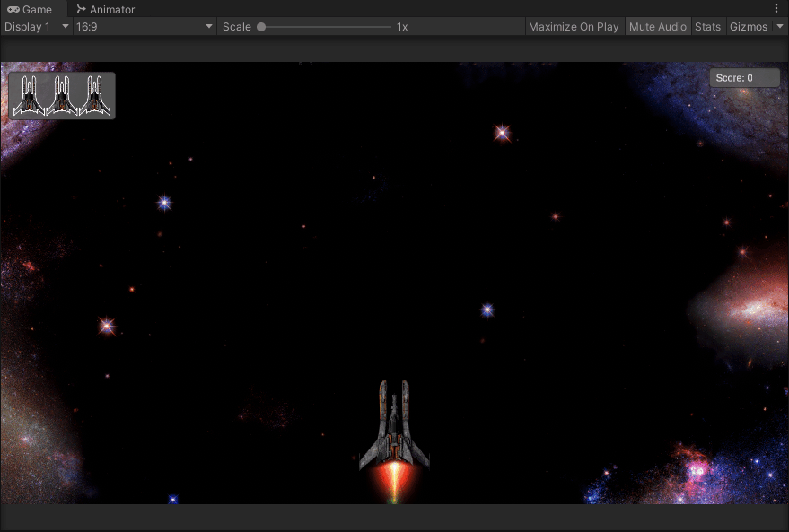Open the Game view kebab menu
Viewport: 789px width, 532px height.
point(777,7)
